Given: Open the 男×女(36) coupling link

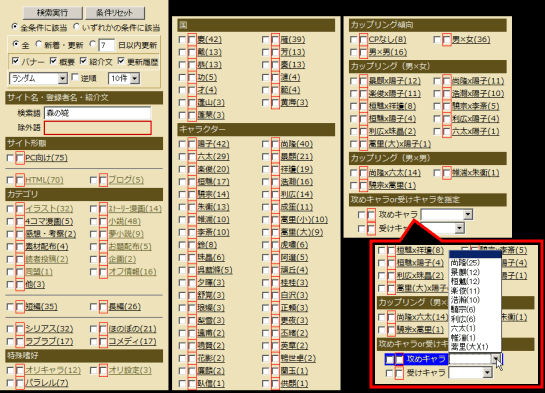Looking at the screenshot, I should pos(471,39).
